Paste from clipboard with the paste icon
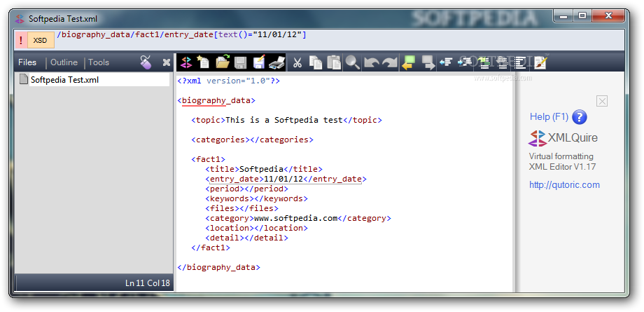The width and height of the screenshot is (644, 312). 334,62
